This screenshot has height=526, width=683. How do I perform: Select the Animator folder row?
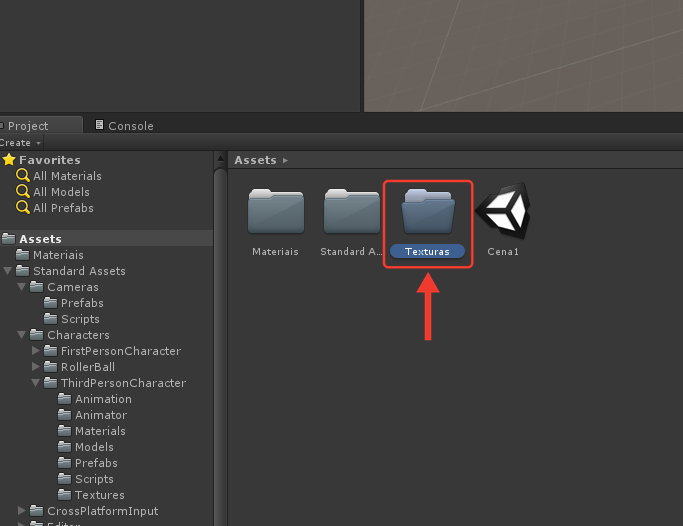pos(101,415)
